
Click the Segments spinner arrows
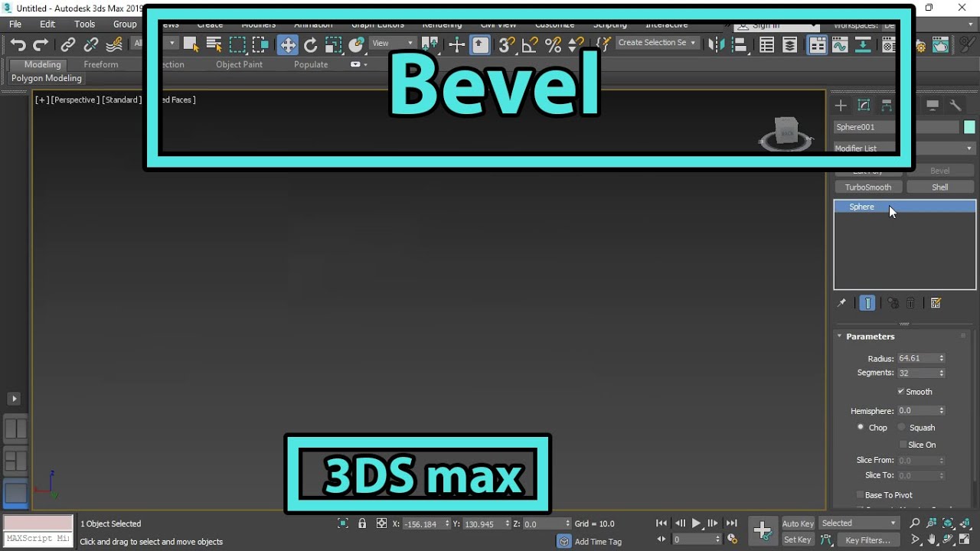click(x=942, y=373)
